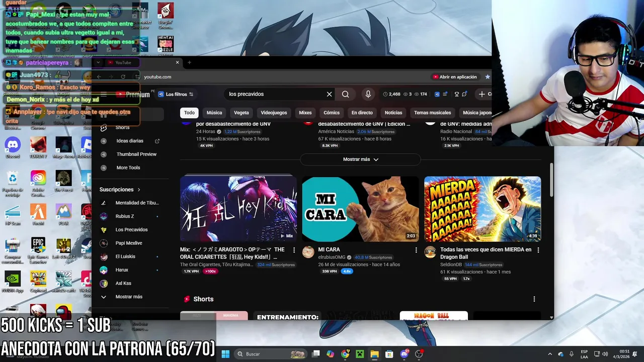The image size is (644, 362).
Task: Open the tab search dropdown arrow in browser
Action: pyautogui.click(x=98, y=62)
